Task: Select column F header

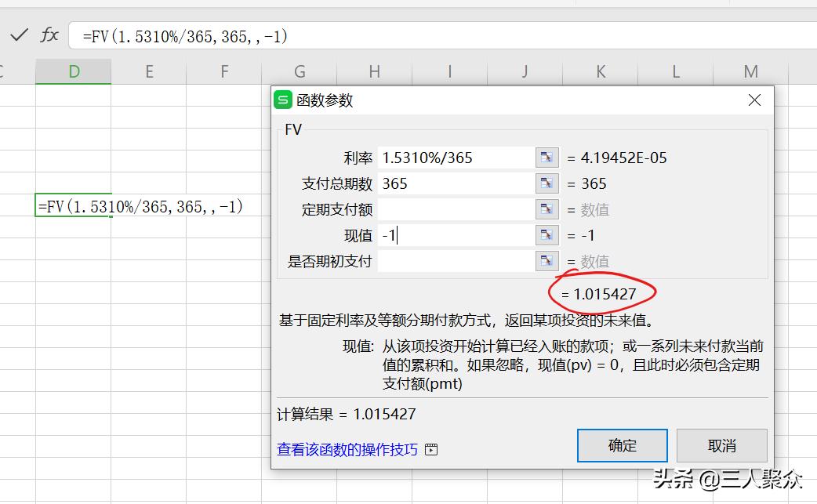Action: coord(224,71)
